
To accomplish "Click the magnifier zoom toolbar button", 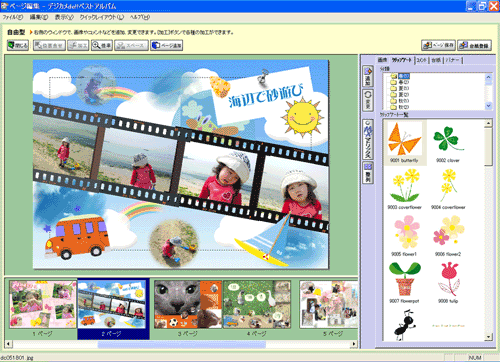I will click(102, 45).
